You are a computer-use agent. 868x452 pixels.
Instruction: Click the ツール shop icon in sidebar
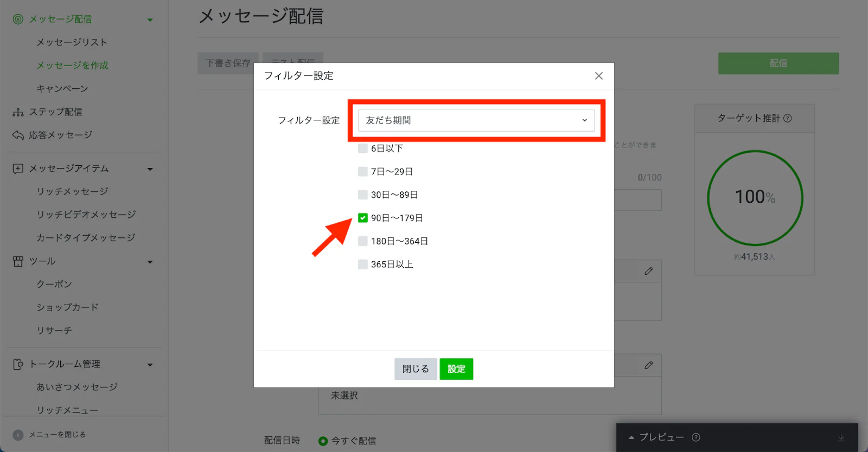click(x=18, y=261)
